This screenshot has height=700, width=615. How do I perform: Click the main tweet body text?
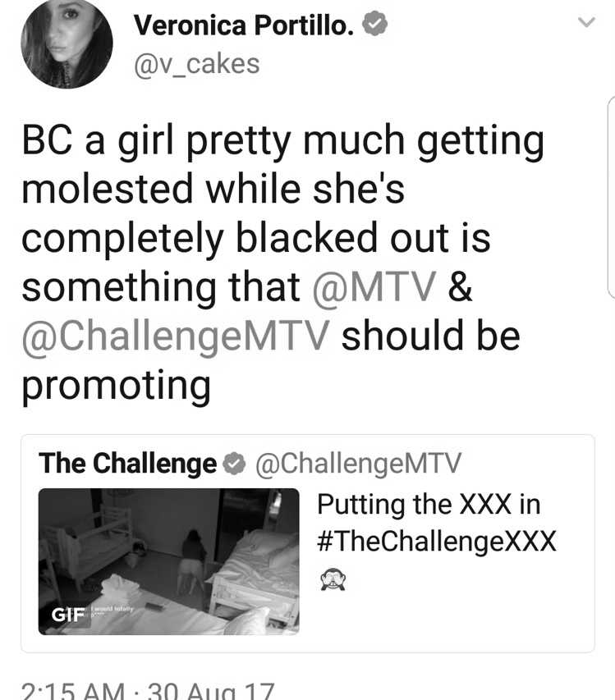282,263
